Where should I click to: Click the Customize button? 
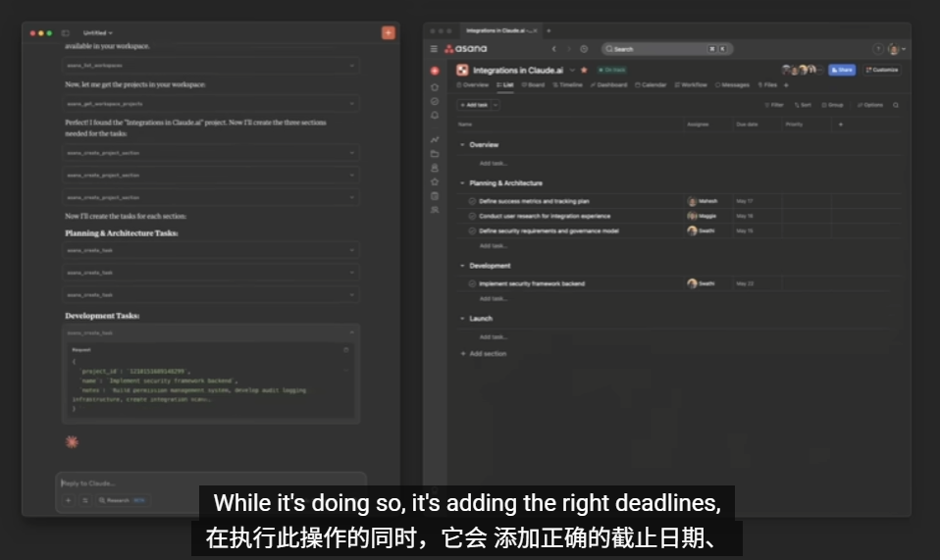click(882, 70)
